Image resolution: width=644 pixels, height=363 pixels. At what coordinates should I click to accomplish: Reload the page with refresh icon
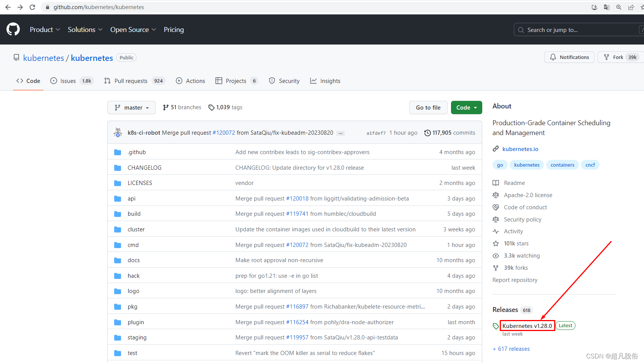(32, 7)
